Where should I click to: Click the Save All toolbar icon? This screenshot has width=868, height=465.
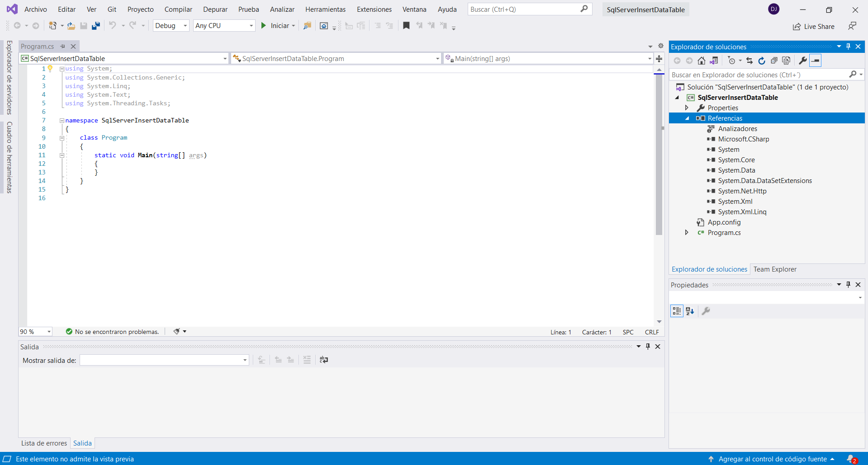tap(96, 26)
